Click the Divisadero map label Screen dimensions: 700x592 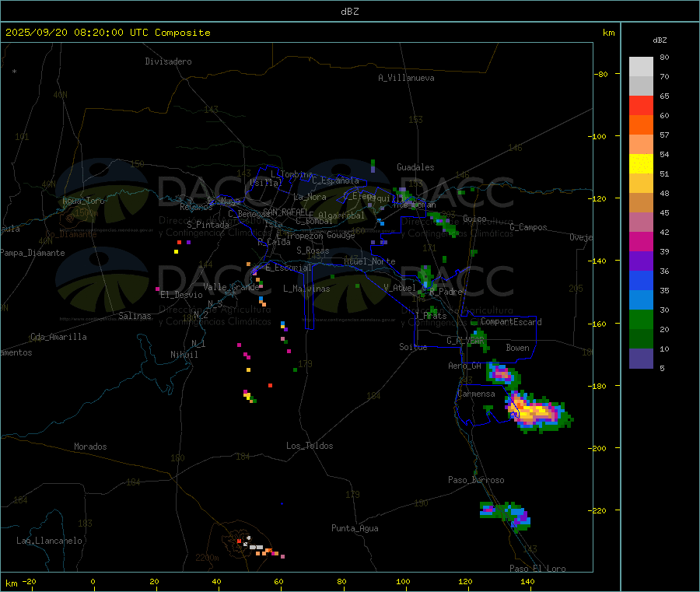168,61
